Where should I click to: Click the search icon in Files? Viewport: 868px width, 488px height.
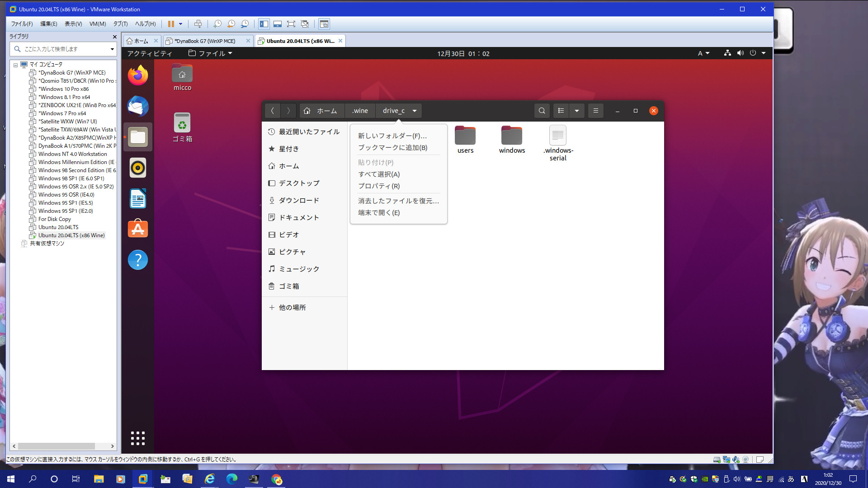[x=542, y=111]
